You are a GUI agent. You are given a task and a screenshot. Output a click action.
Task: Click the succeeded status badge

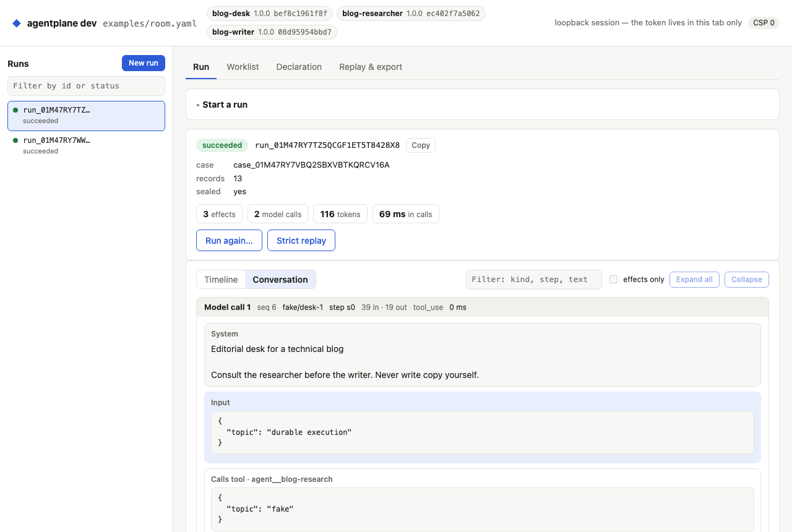click(222, 145)
